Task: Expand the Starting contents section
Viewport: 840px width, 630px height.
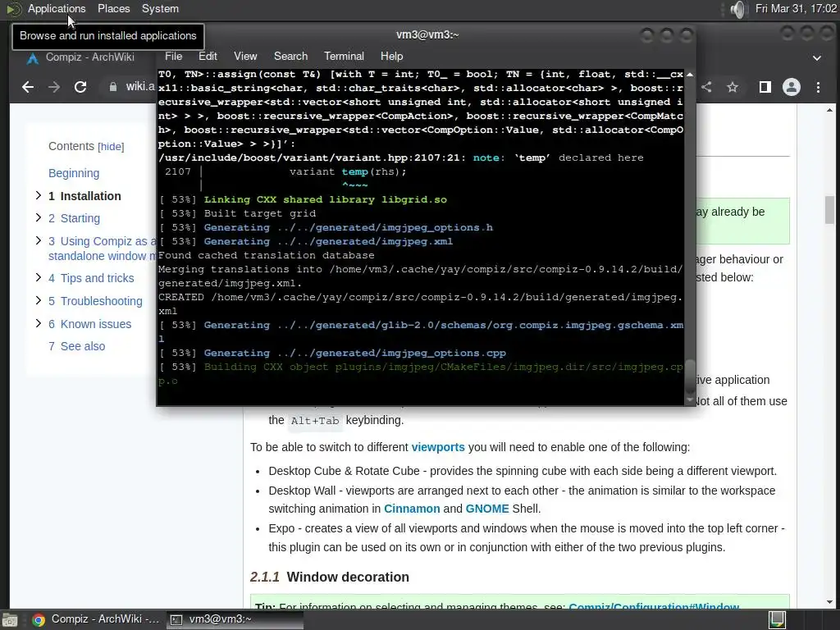Action: point(38,217)
